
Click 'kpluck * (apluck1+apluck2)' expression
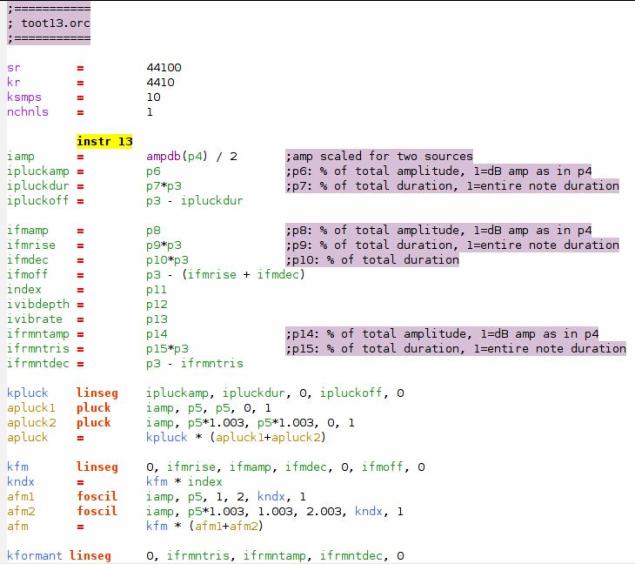[x=236, y=438]
